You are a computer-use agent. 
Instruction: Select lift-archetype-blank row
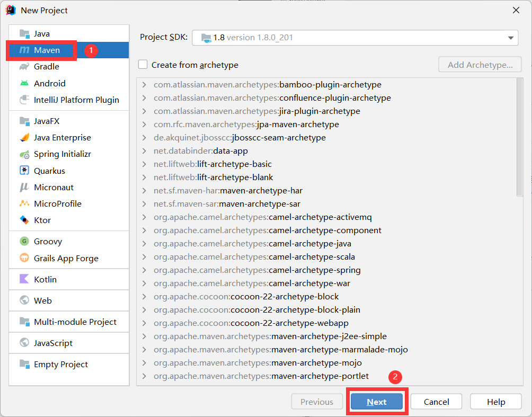pos(327,177)
